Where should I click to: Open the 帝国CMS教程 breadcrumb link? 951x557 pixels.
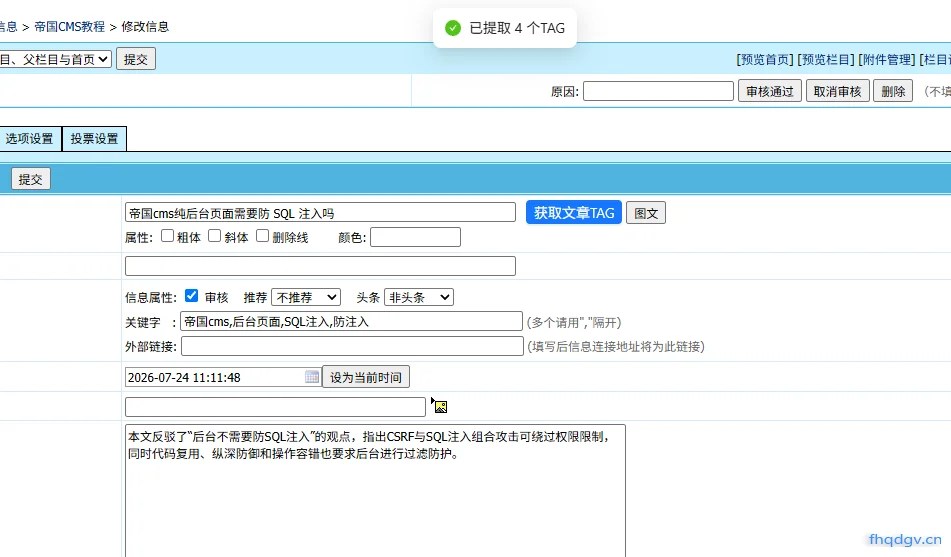(70, 27)
